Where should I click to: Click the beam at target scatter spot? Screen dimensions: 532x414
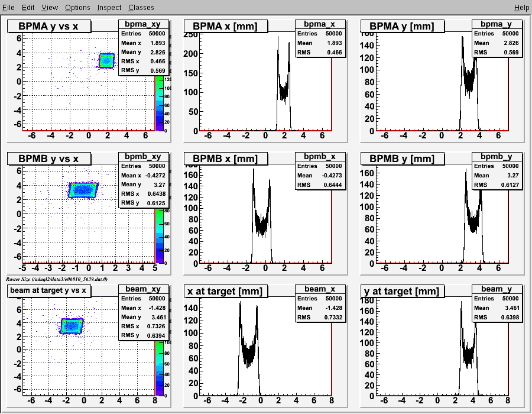(72, 326)
